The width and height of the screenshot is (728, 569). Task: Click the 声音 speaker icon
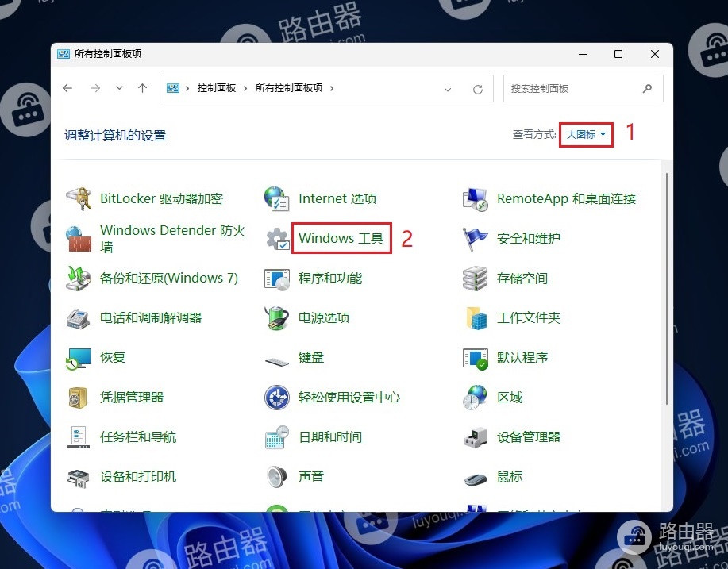coord(277,477)
